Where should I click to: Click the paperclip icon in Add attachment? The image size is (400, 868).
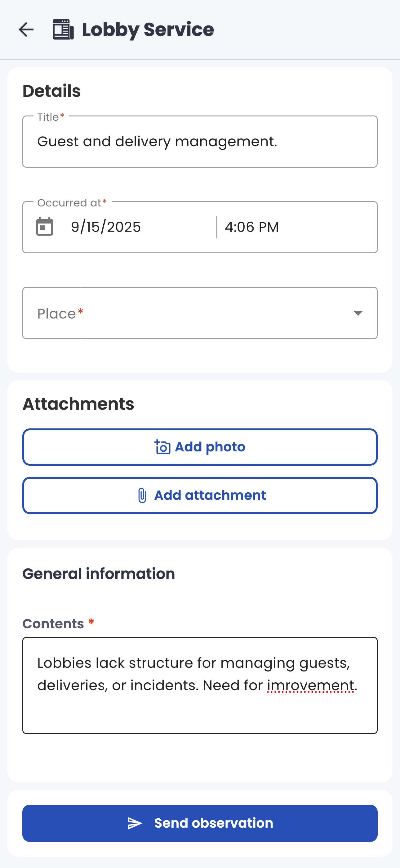[142, 495]
